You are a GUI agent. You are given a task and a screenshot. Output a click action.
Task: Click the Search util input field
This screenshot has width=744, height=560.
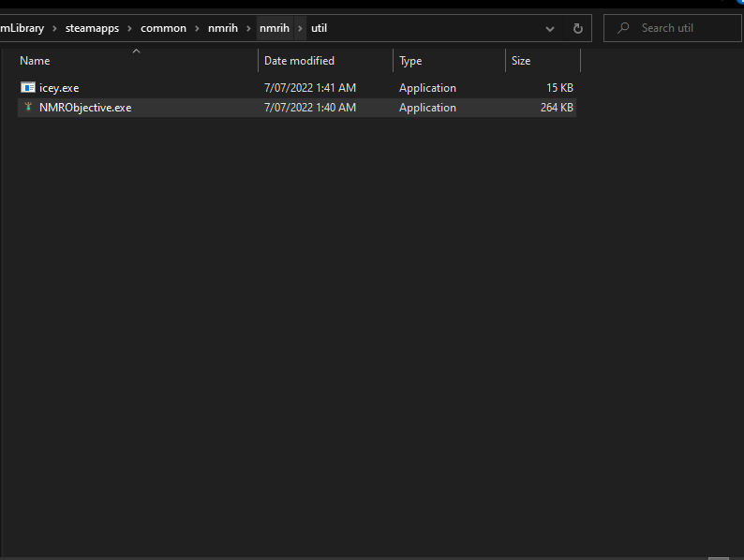tap(673, 28)
